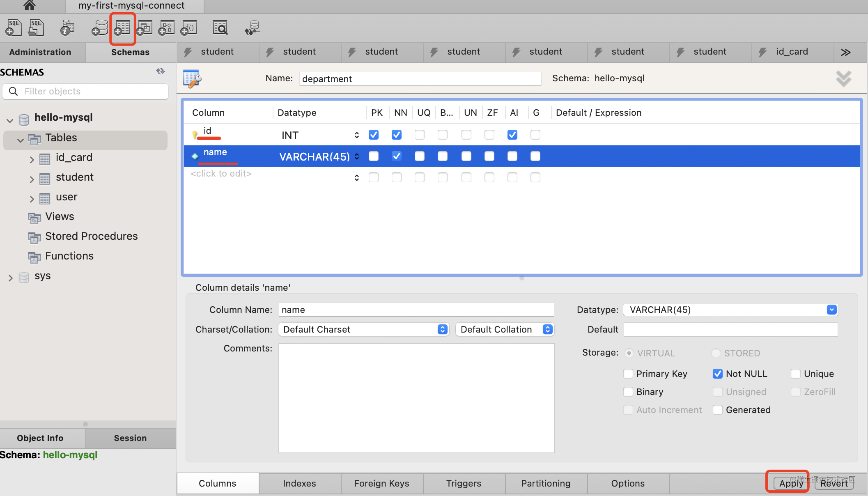This screenshot has width=868, height=496.
Task: Uncheck the Not NULL checkbox in column details
Action: 718,374
